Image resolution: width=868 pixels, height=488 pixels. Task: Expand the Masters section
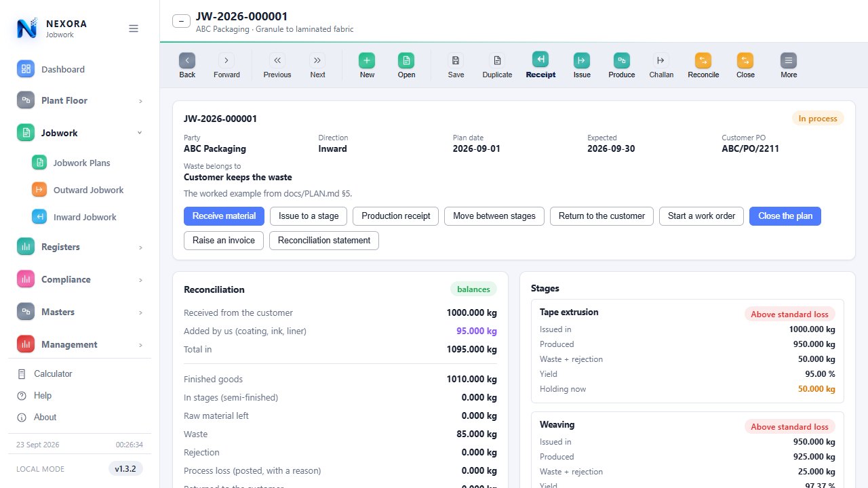(80, 312)
